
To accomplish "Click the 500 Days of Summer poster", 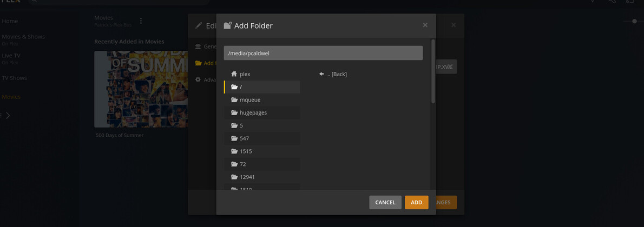I will click(141, 89).
